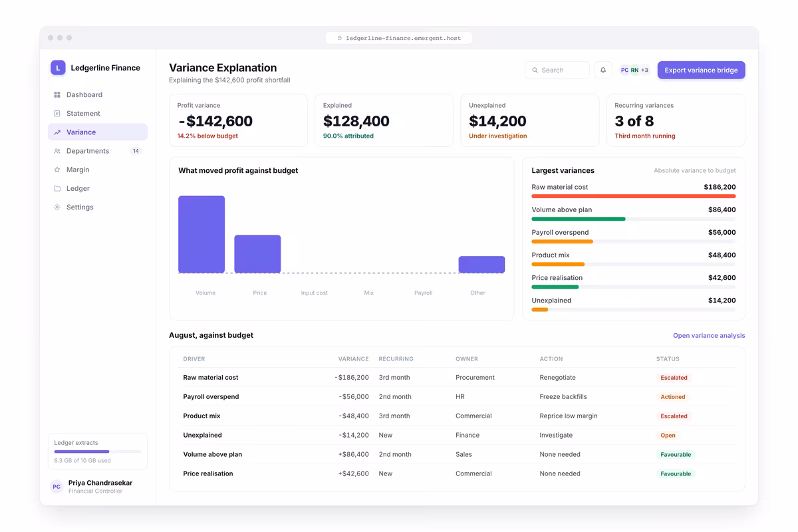
Task: Open the Dashboard page
Action: coord(98,94)
